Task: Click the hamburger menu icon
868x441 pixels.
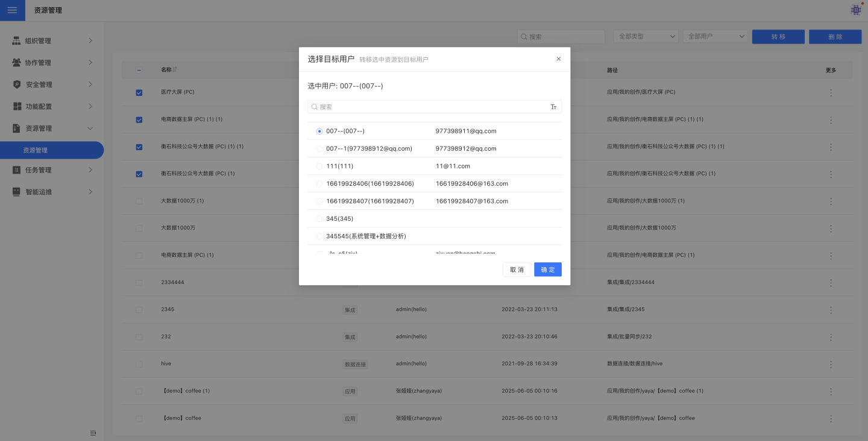Action: tap(12, 10)
